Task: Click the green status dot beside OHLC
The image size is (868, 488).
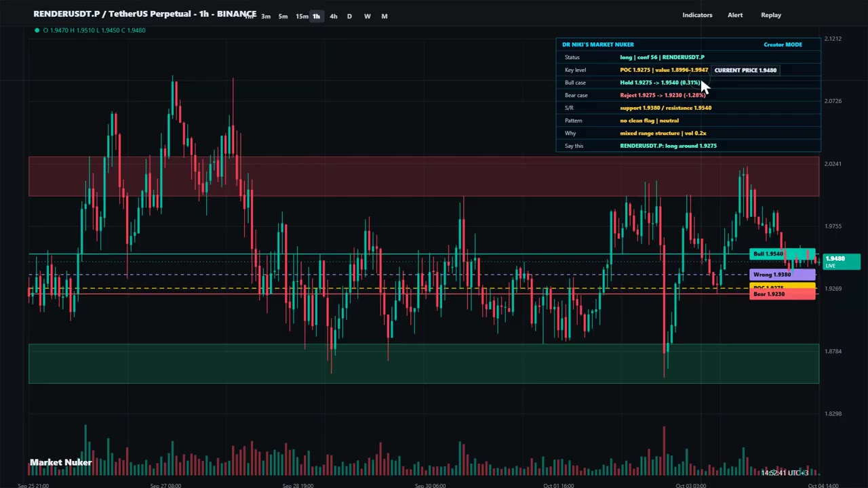Action: tap(37, 30)
